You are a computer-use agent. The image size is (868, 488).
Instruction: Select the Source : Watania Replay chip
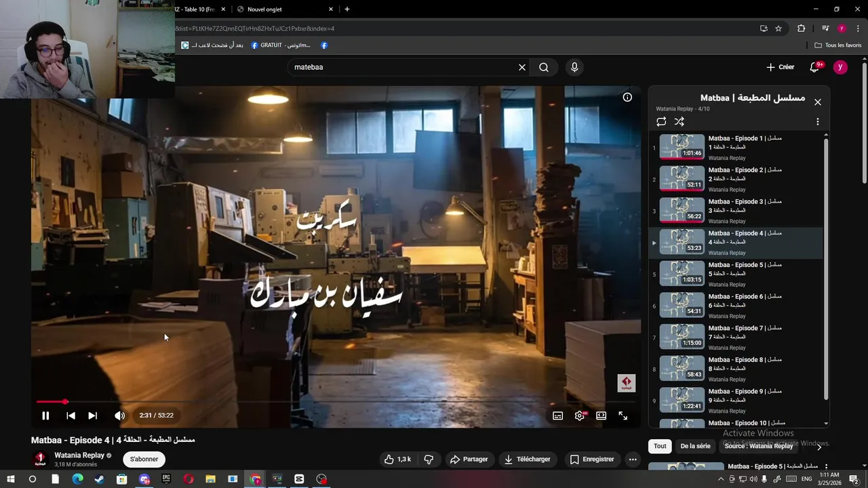[x=758, y=446]
